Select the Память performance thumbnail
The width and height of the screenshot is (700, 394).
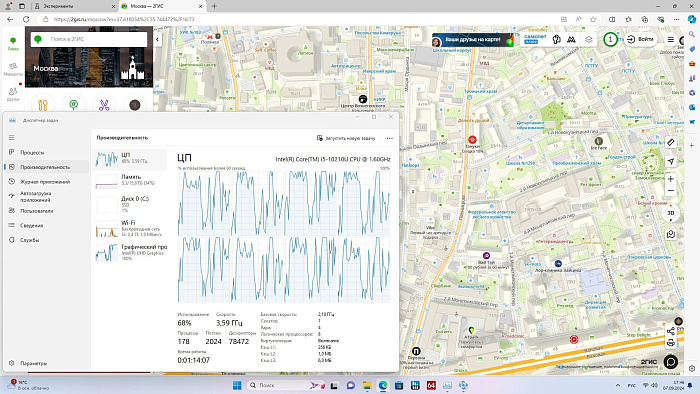(130, 180)
